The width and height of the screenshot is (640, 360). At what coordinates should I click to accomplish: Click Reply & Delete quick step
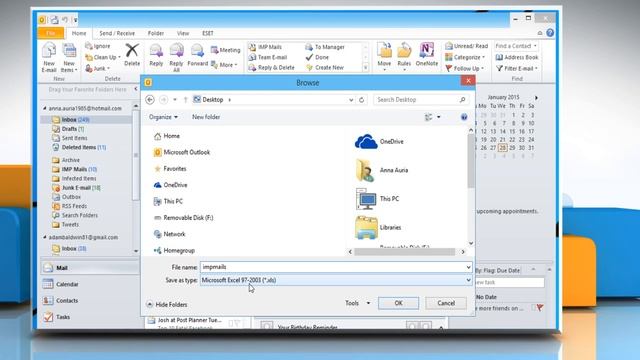point(271,67)
